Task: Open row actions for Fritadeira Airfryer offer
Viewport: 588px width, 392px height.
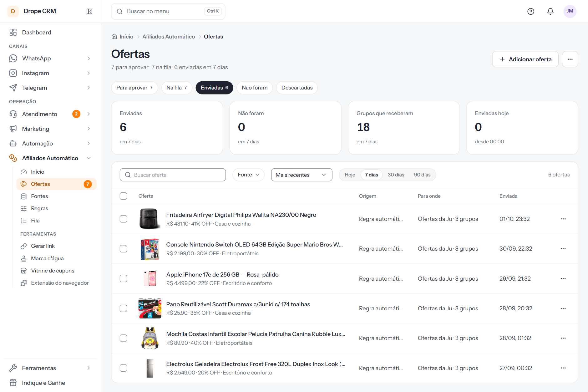Action: point(563,219)
